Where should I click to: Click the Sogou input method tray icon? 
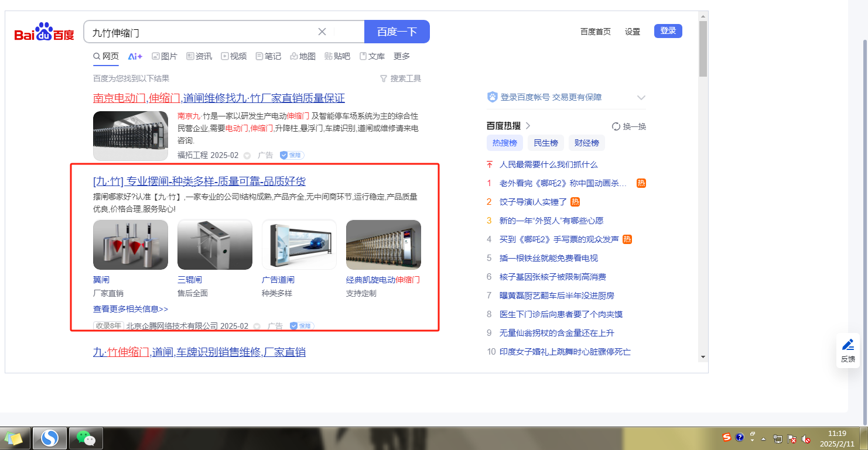coord(727,437)
